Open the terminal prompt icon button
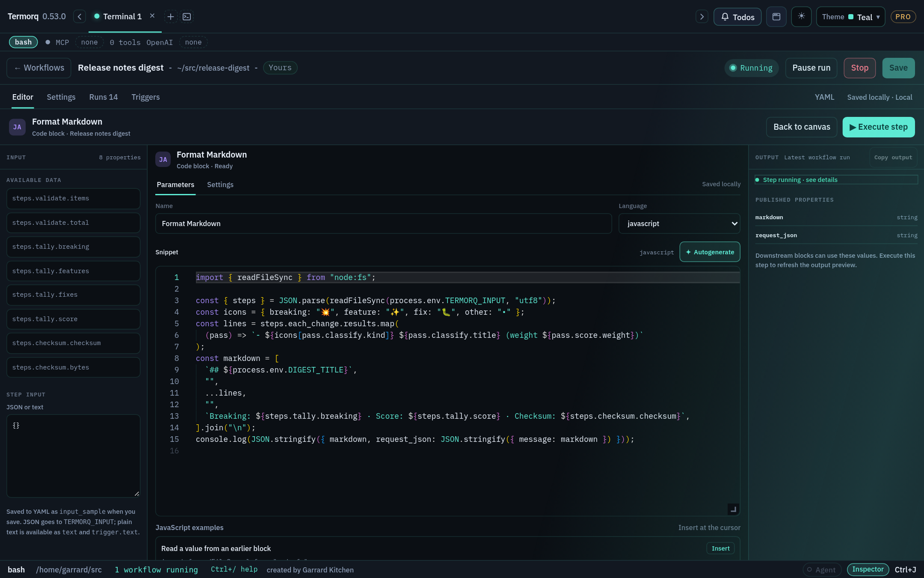The image size is (924, 578). coord(187,17)
